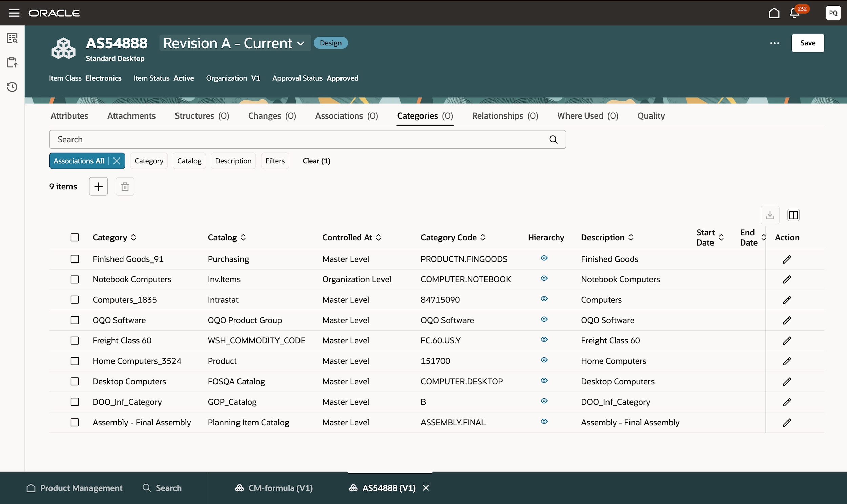Open recent history icon in left sidebar
The width and height of the screenshot is (847, 504).
tap(12, 87)
